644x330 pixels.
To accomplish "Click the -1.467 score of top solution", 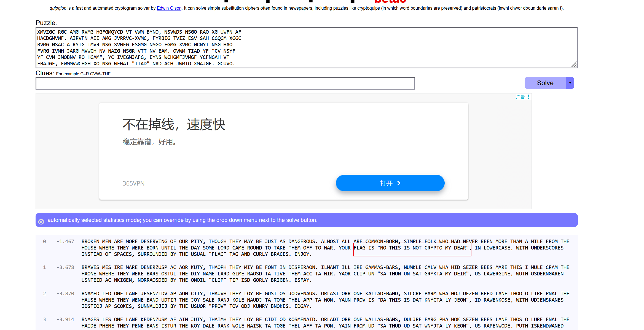I will click(x=65, y=241).
